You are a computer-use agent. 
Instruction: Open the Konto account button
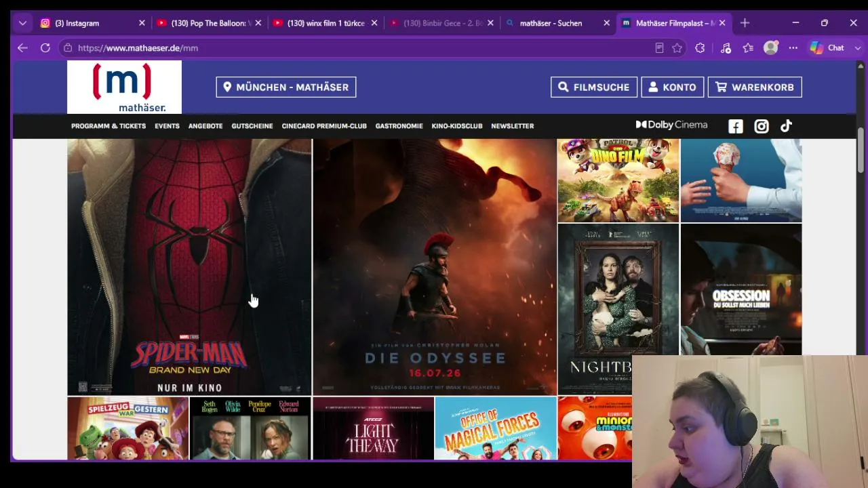click(673, 87)
